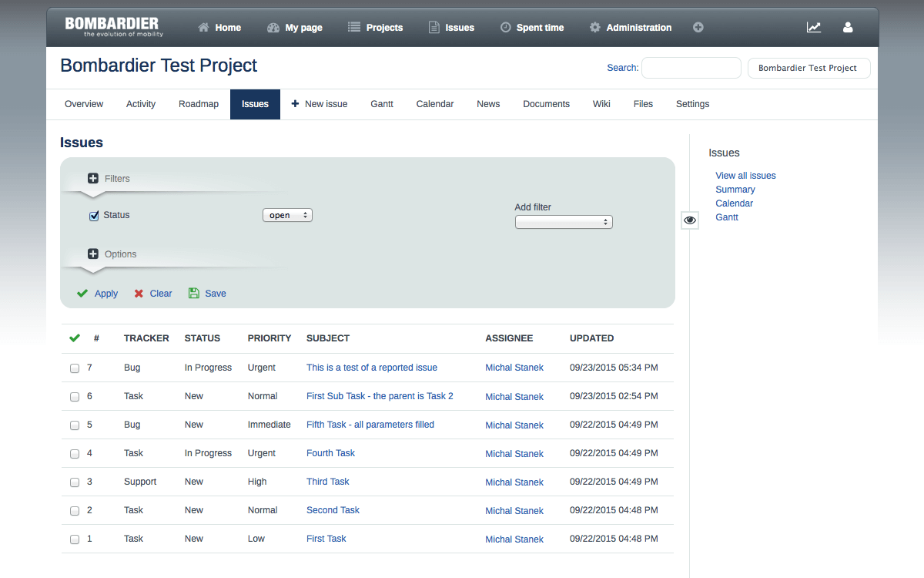
Task: Open the Bombardier Test Project switcher
Action: point(808,68)
